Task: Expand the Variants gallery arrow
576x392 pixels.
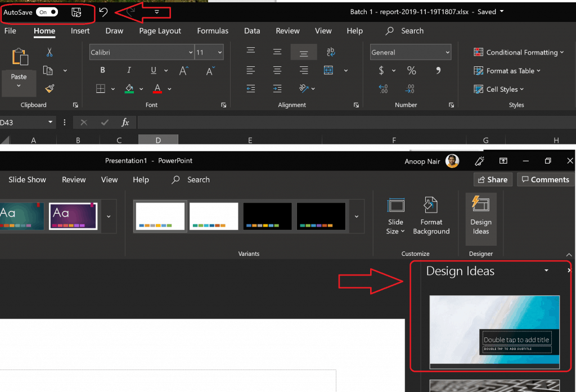Action: click(356, 217)
